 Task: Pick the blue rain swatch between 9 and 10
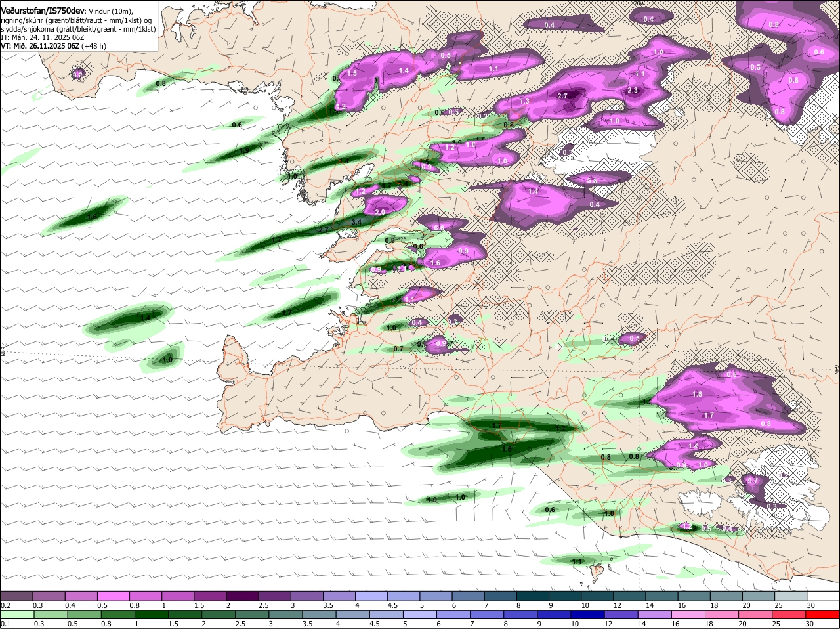(x=553, y=615)
